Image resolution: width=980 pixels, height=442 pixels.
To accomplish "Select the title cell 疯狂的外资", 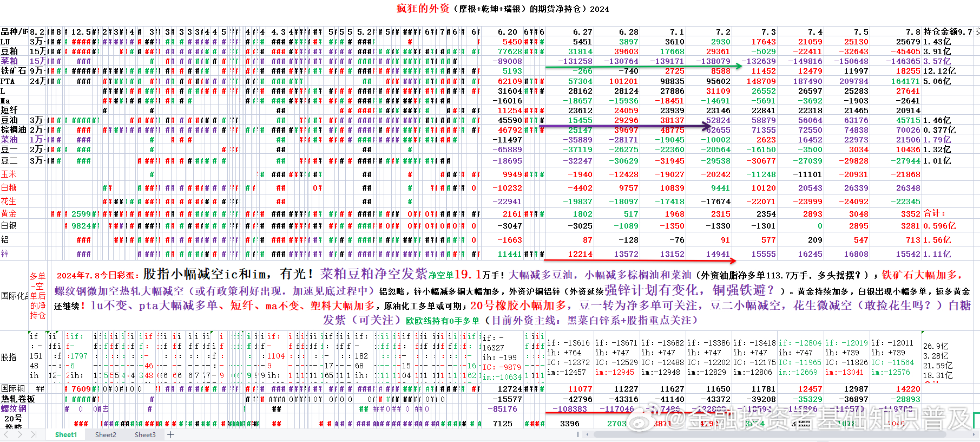I will 423,9.
